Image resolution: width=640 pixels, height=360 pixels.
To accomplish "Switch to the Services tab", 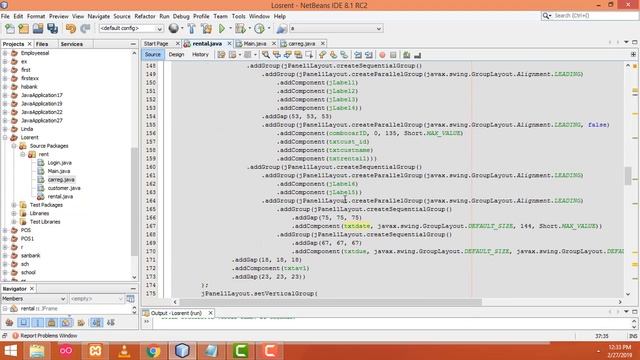I will [71, 44].
